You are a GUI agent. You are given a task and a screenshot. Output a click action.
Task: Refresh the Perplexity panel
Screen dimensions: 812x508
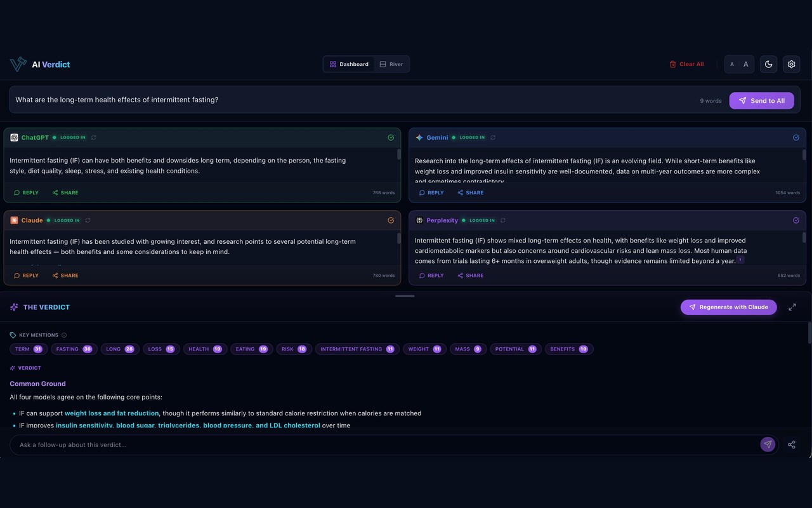pos(503,220)
